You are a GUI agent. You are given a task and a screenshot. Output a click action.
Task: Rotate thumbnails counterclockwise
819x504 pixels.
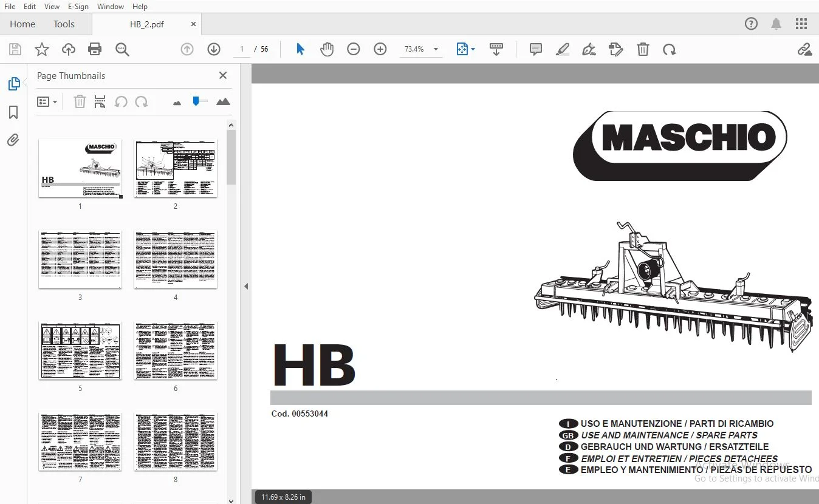(121, 102)
